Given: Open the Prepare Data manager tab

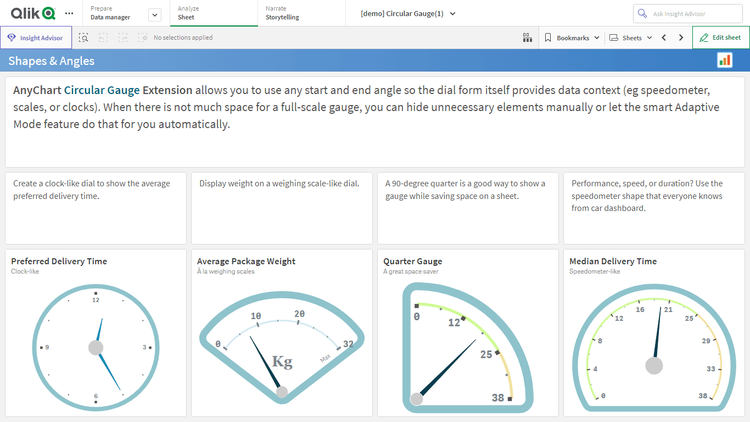Looking at the screenshot, I should (x=113, y=13).
